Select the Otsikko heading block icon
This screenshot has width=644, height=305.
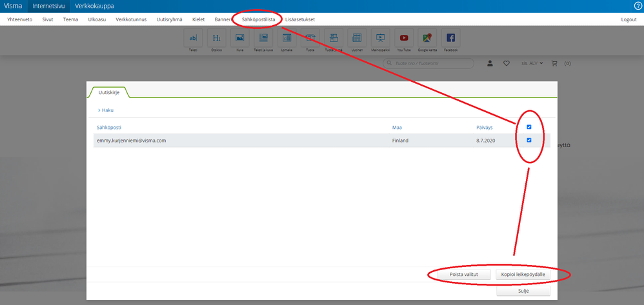pos(216,38)
